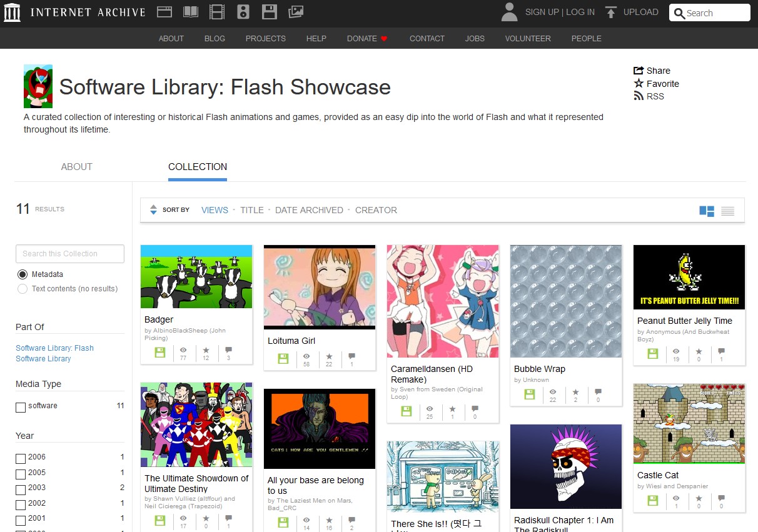Switch to tile grid view
The image size is (758, 532).
pyautogui.click(x=707, y=211)
